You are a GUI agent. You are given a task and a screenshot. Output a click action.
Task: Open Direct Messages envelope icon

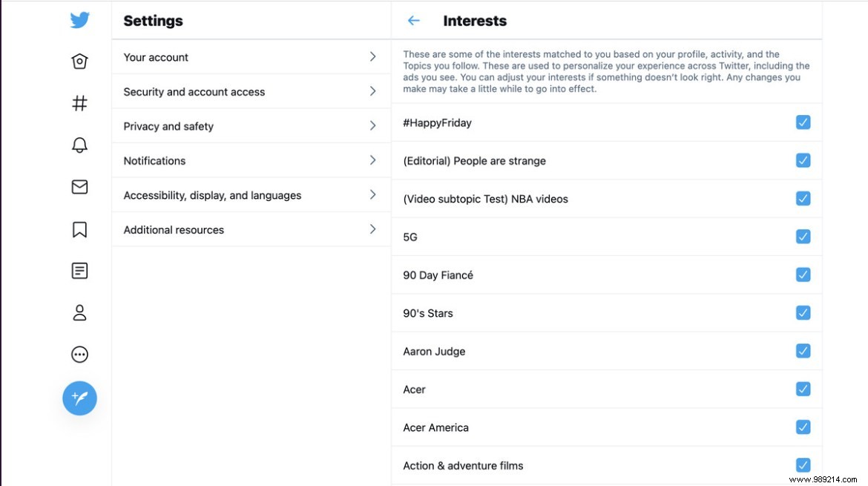pyautogui.click(x=79, y=187)
